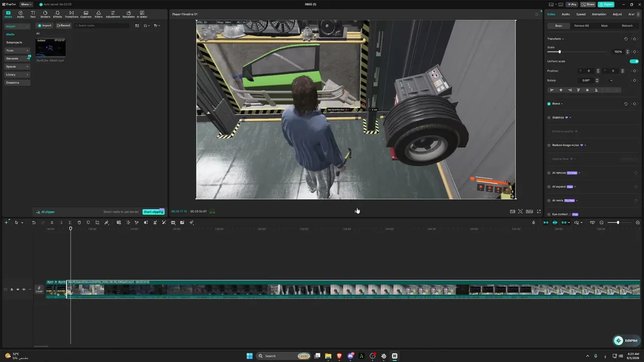This screenshot has height=362, width=644.
Task: Open the Effects panel
Action: coord(57,14)
